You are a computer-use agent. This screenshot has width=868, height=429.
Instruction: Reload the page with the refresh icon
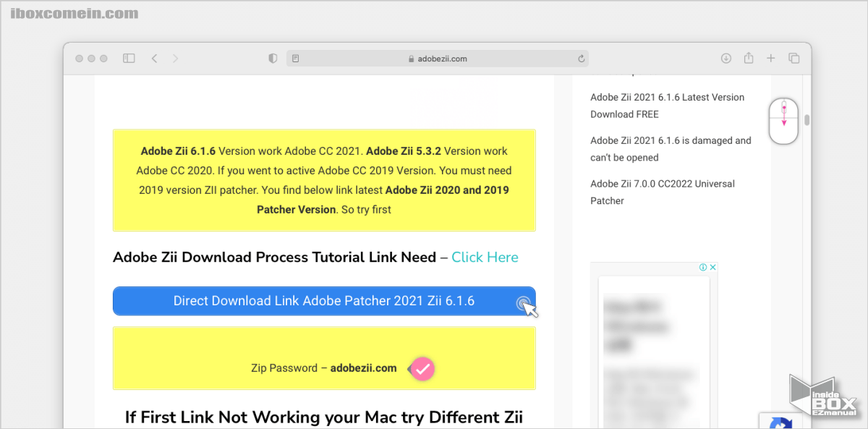581,59
